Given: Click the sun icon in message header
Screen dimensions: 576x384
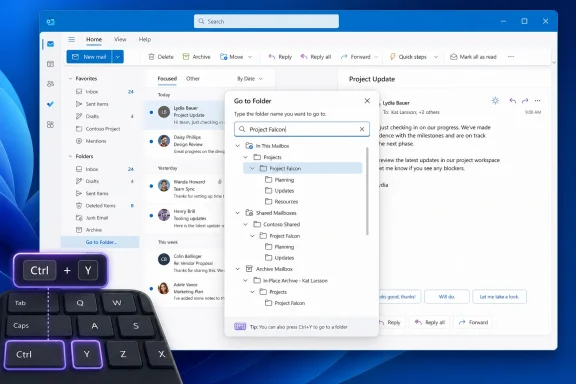Looking at the screenshot, I should tap(495, 101).
